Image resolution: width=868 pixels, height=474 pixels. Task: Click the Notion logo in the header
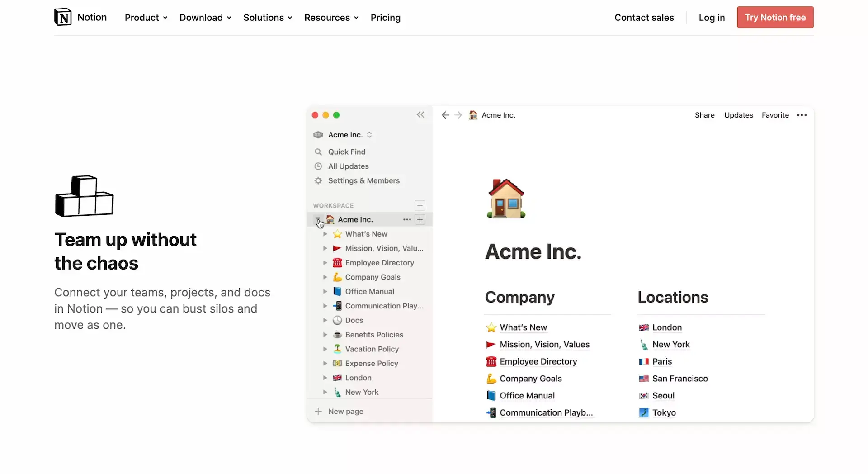(63, 17)
